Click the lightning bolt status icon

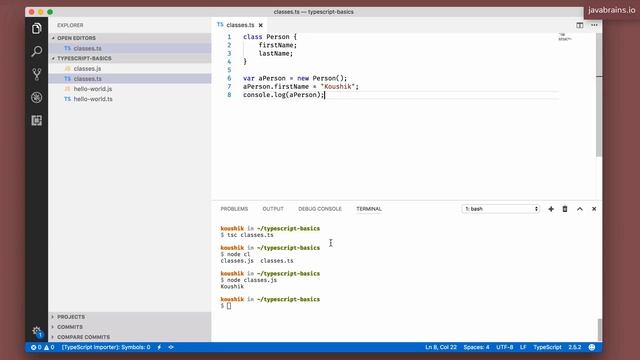tap(159, 347)
